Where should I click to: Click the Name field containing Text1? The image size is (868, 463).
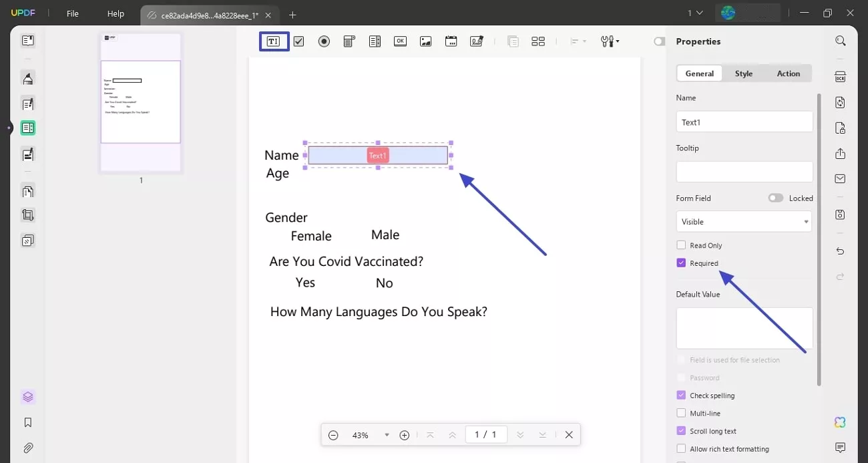tap(744, 122)
